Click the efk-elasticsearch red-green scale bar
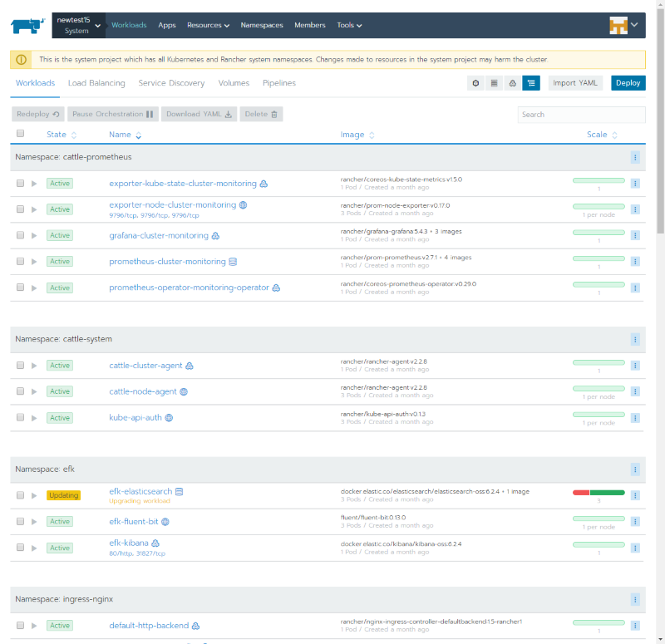The image size is (665, 644). click(x=598, y=493)
